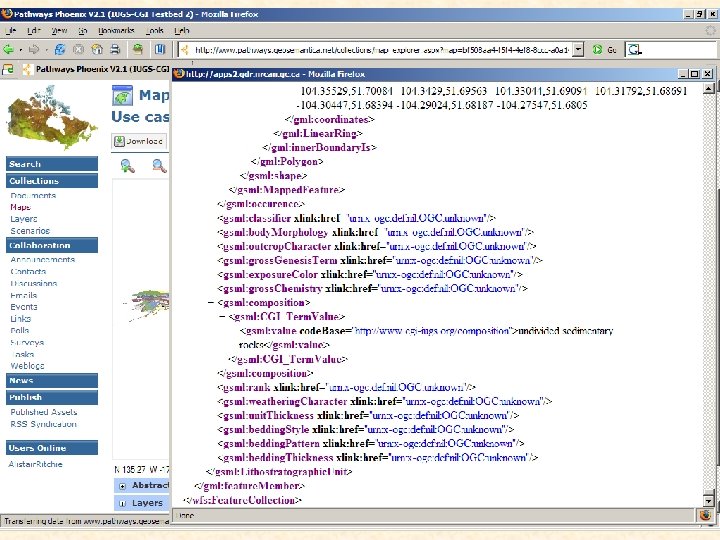Image resolution: width=720 pixels, height=540 pixels.
Task: Click the red zoom-out magnifier icon
Action: click(159, 166)
